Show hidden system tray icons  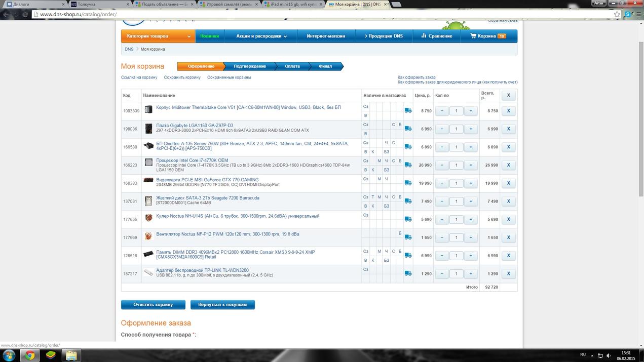coord(591,355)
